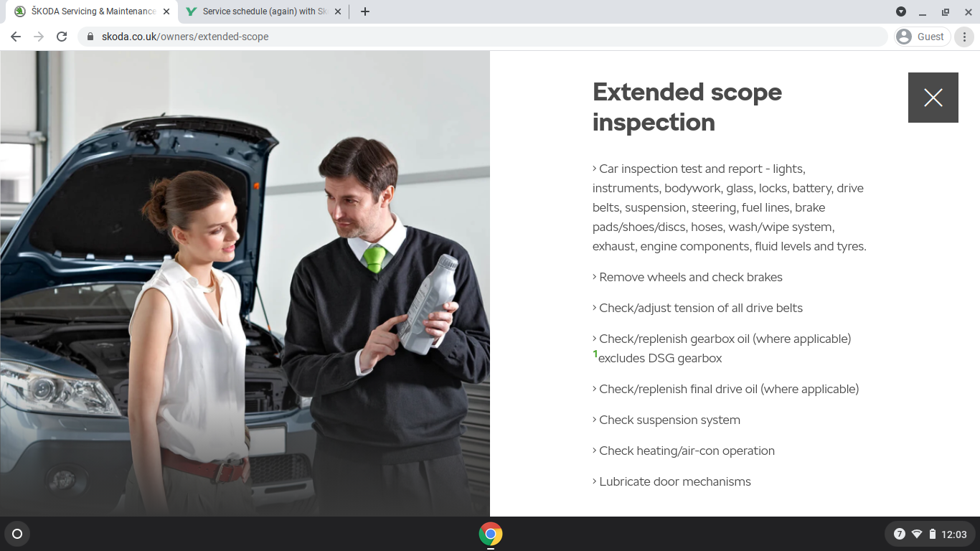This screenshot has height=551, width=980.
Task: Open the ChromeOS launcher circle
Action: pyautogui.click(x=17, y=534)
